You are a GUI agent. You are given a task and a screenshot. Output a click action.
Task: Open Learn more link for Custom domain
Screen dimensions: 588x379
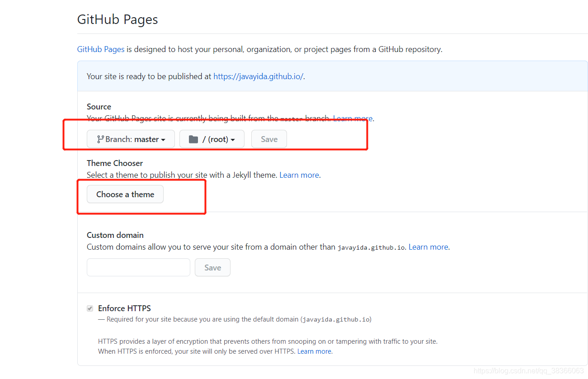click(428, 247)
